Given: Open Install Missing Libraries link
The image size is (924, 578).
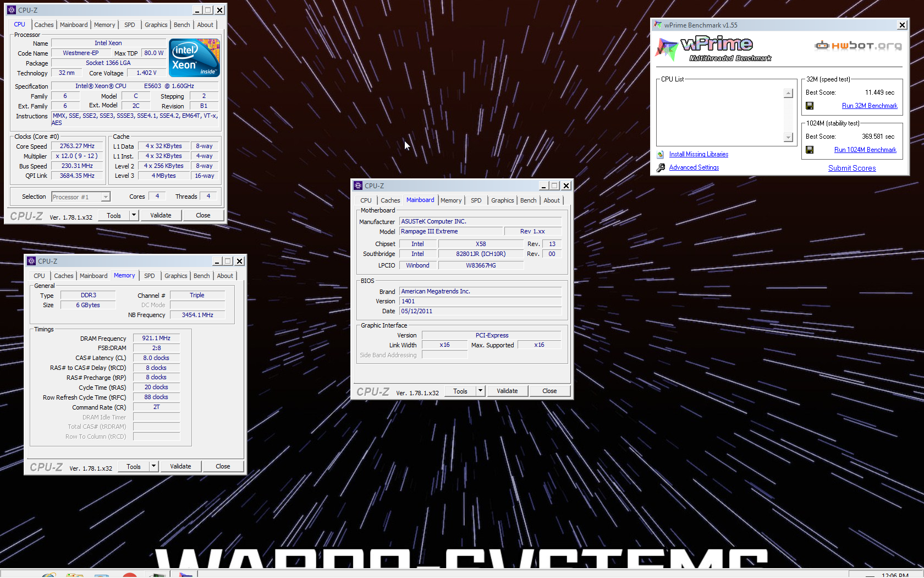Looking at the screenshot, I should click(x=698, y=155).
